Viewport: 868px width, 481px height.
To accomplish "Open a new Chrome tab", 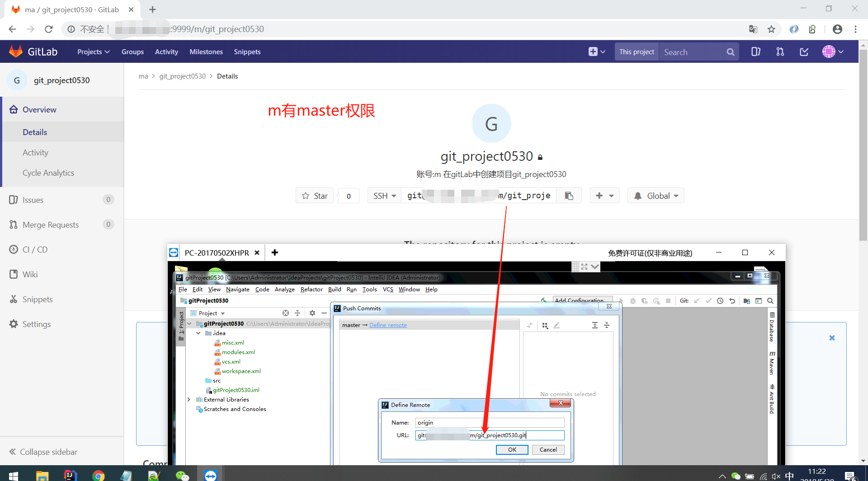I will [152, 9].
